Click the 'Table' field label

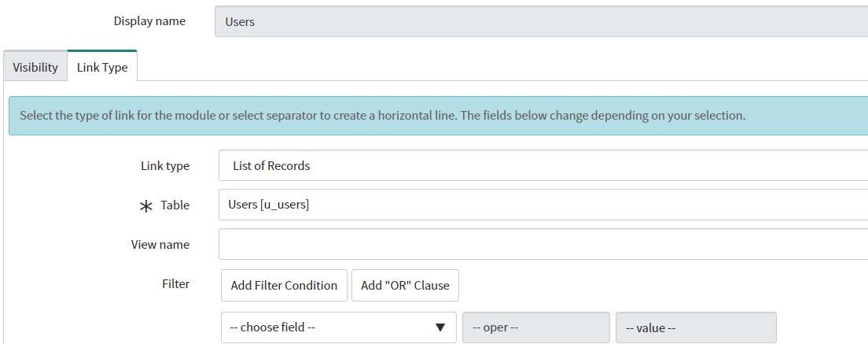click(x=175, y=205)
